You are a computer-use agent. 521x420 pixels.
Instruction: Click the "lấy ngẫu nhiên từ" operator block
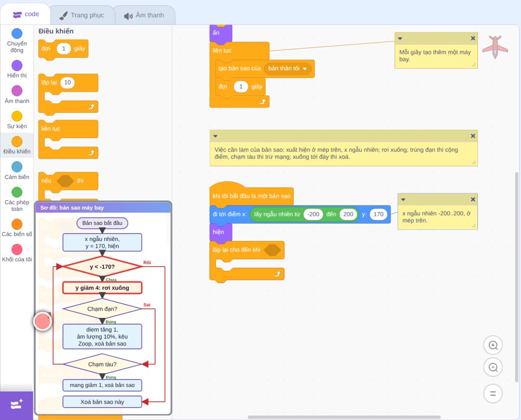click(278, 214)
